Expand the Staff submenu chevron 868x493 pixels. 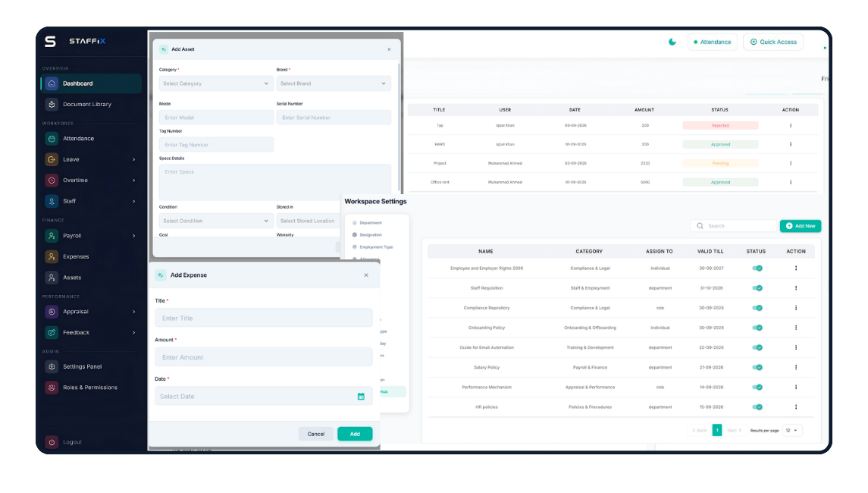[x=134, y=201]
